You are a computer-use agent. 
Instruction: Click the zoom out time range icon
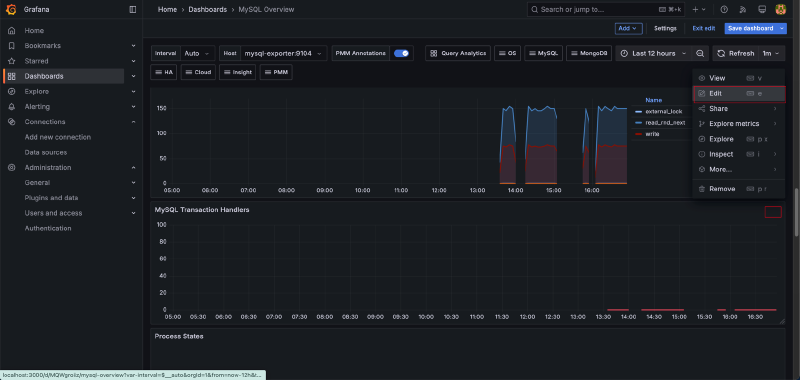click(x=700, y=54)
